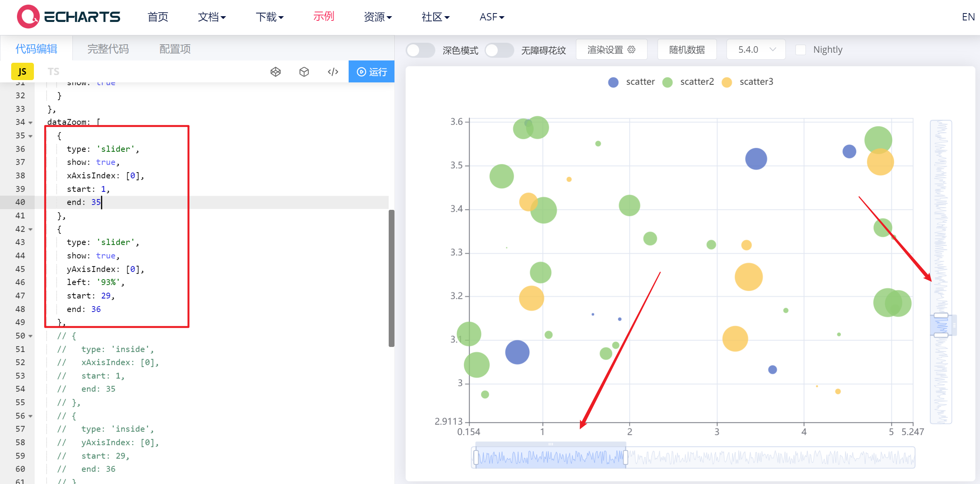Click the scatter legend dot
Screen dimensions: 980x484
tap(613, 82)
